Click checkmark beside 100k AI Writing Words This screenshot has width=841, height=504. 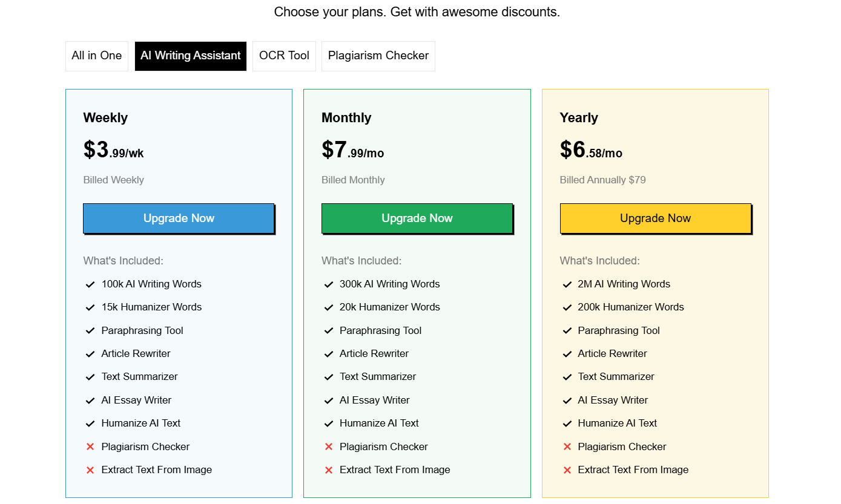point(90,284)
